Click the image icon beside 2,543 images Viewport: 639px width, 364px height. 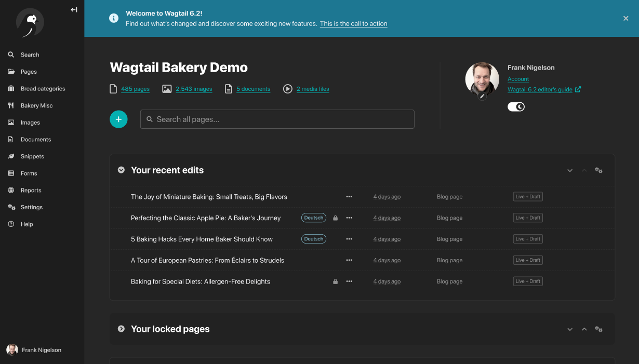pyautogui.click(x=167, y=89)
